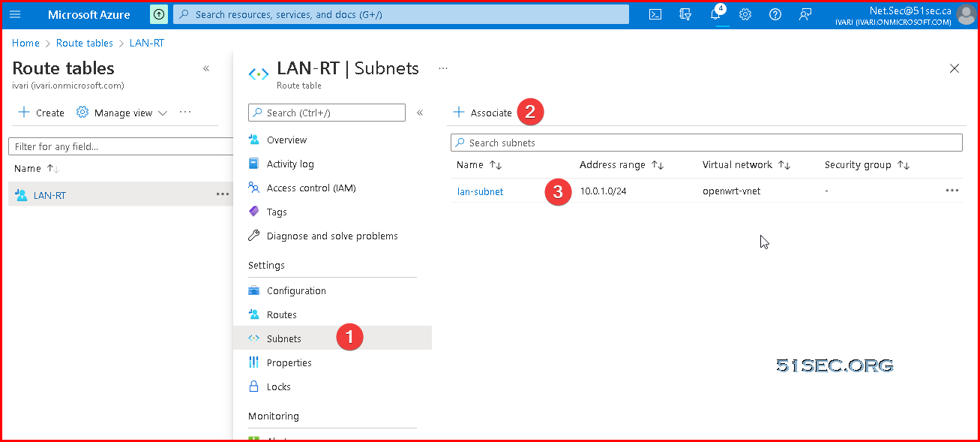This screenshot has height=442, width=980.
Task: Click the user account avatar
Action: pyautogui.click(x=966, y=14)
